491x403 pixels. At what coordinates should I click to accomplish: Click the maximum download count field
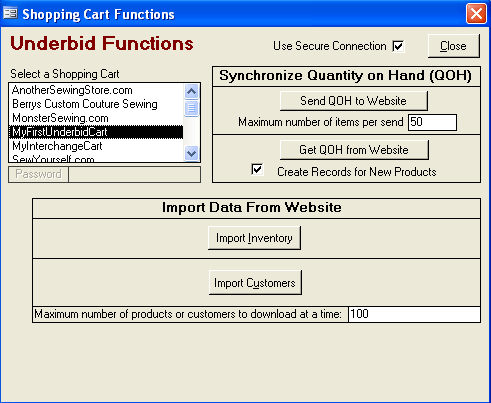(414, 314)
